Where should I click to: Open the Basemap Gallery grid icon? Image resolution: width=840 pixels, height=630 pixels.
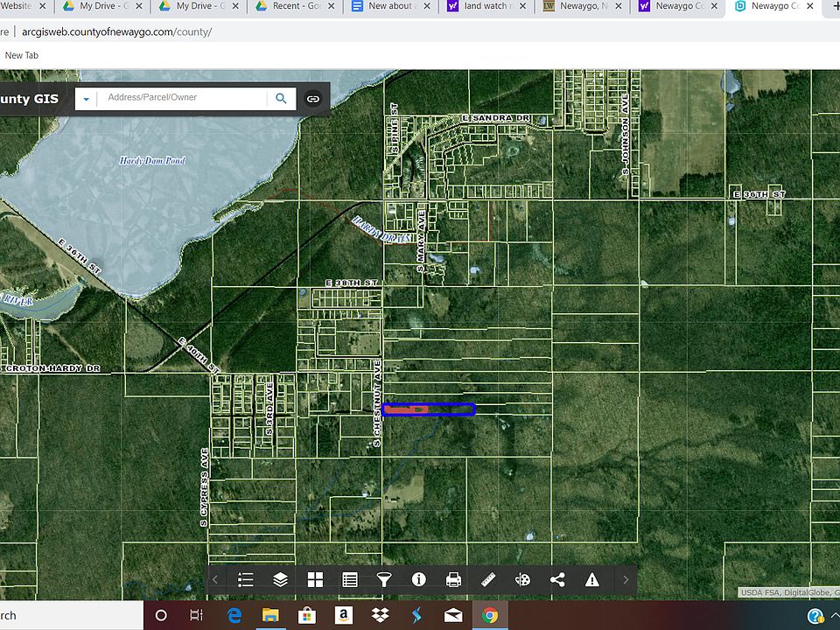coord(315,579)
